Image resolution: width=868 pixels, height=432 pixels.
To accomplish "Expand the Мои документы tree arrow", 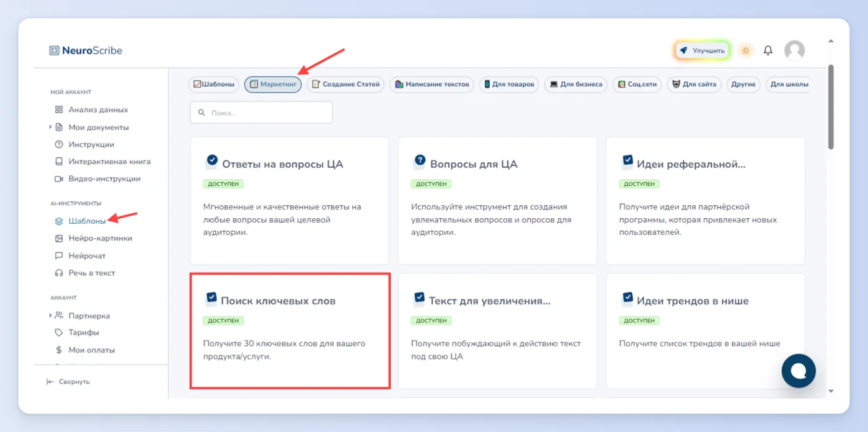I will [x=50, y=127].
